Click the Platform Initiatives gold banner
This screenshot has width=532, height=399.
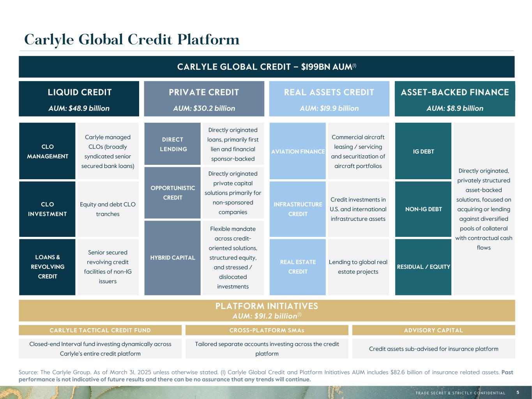pos(267,311)
